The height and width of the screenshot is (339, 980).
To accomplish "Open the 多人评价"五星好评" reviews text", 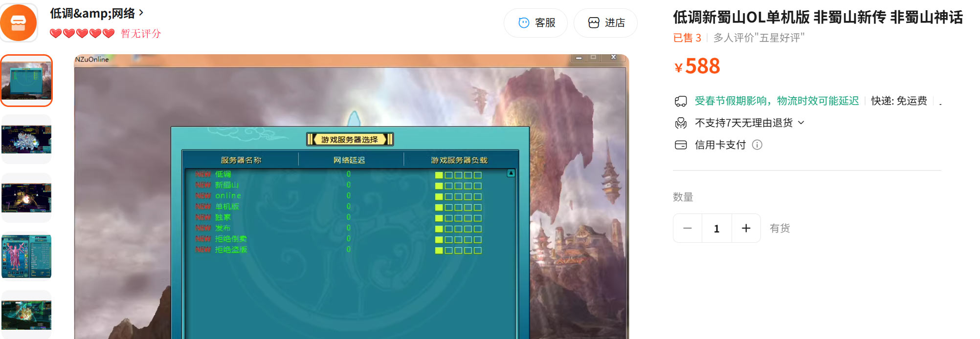I will [x=759, y=38].
